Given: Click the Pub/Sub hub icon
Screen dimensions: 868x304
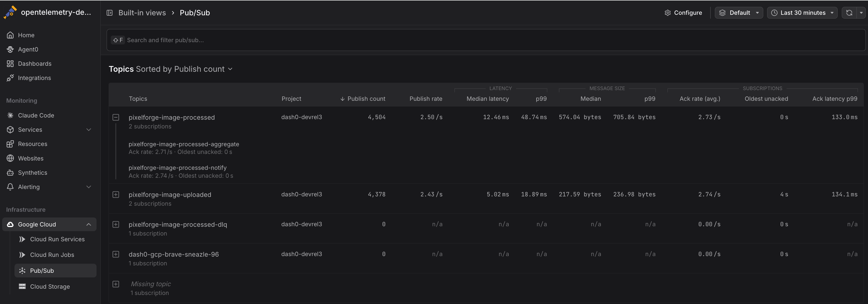Looking at the screenshot, I should coord(22,271).
